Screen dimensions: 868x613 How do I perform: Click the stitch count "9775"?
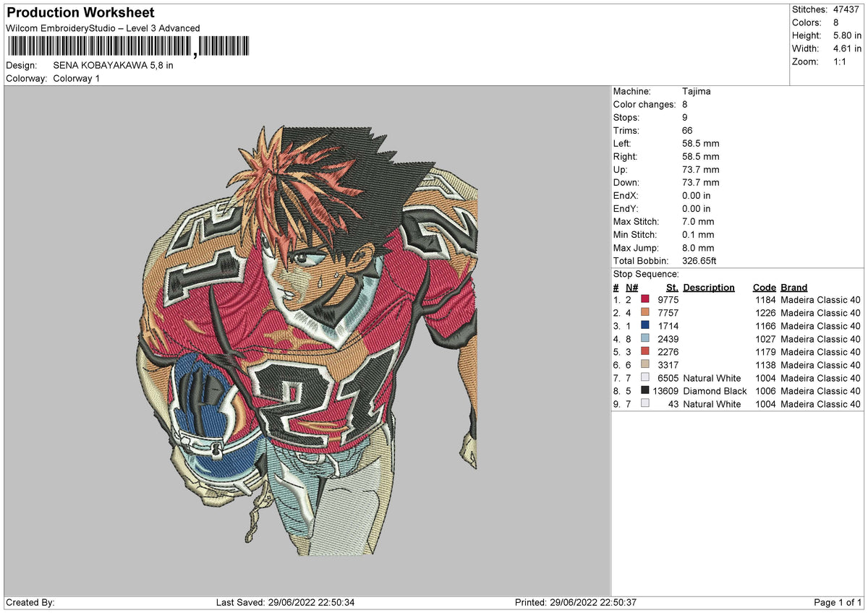668,300
